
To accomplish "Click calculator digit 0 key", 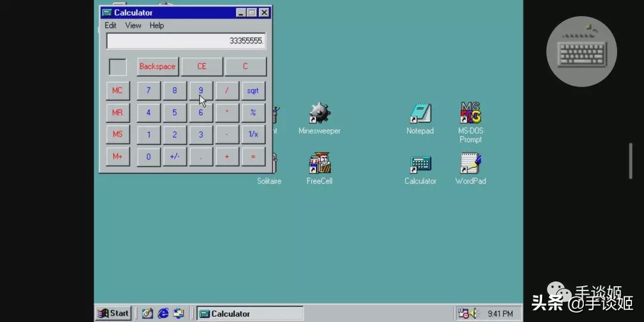I will 148,156.
